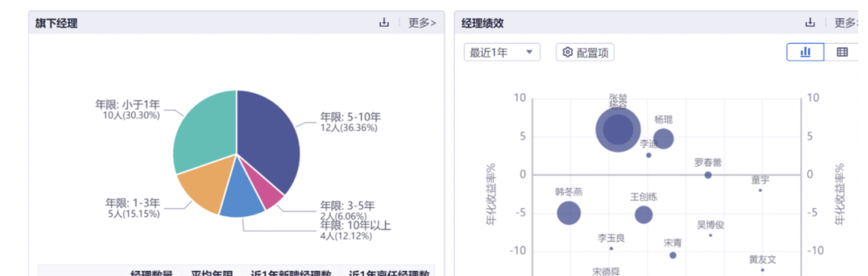Click the 杨琨 bubble in scatter chart
Screen dimensions: 868x276
coord(663,139)
